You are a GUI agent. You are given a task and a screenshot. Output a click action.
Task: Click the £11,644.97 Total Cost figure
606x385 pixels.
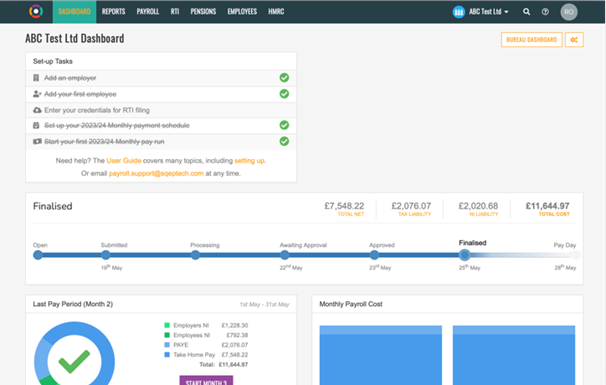(x=547, y=206)
